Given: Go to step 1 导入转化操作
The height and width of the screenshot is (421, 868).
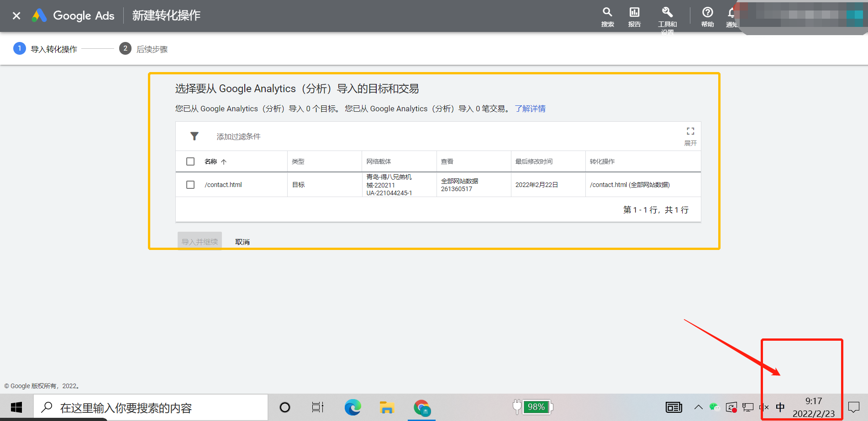Looking at the screenshot, I should click(45, 49).
